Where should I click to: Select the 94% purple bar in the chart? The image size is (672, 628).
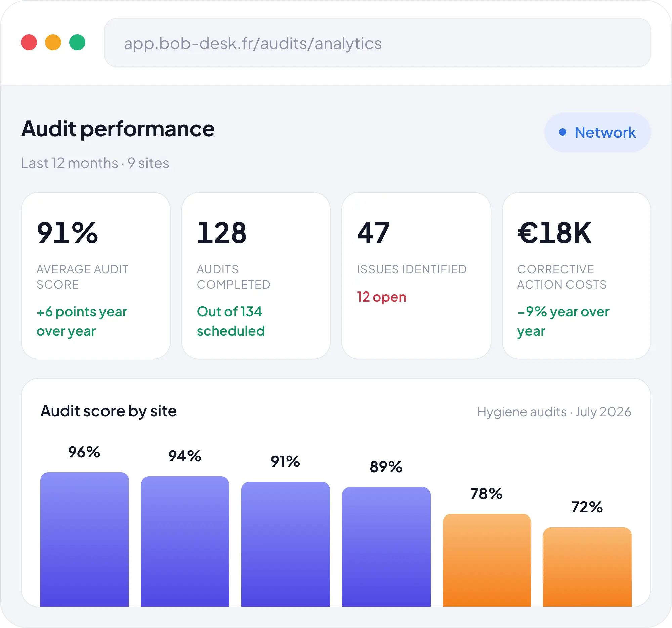point(185,541)
